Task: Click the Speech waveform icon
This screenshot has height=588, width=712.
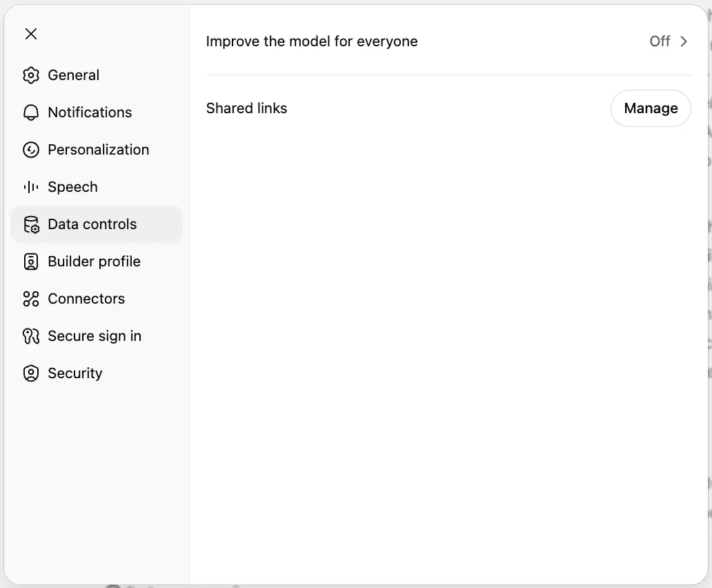Action: [31, 187]
